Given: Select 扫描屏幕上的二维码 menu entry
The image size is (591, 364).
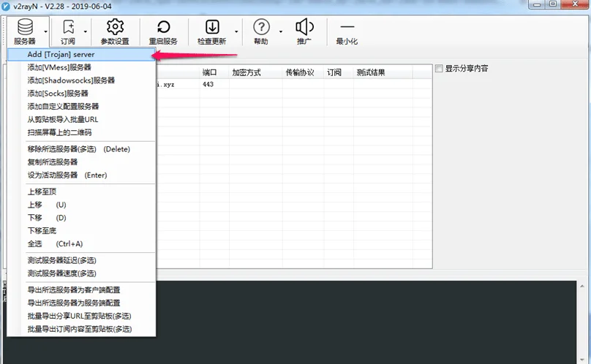Looking at the screenshot, I should (81, 132).
